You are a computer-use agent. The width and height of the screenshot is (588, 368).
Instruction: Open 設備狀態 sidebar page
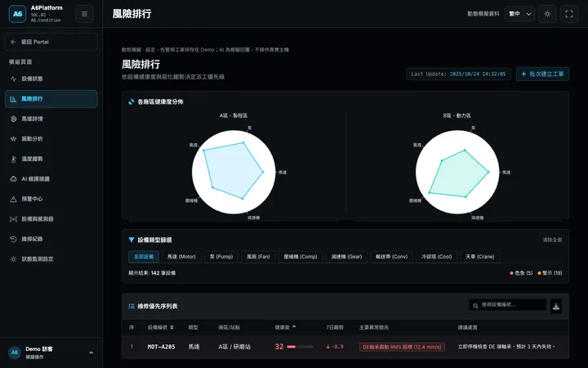pos(51,79)
